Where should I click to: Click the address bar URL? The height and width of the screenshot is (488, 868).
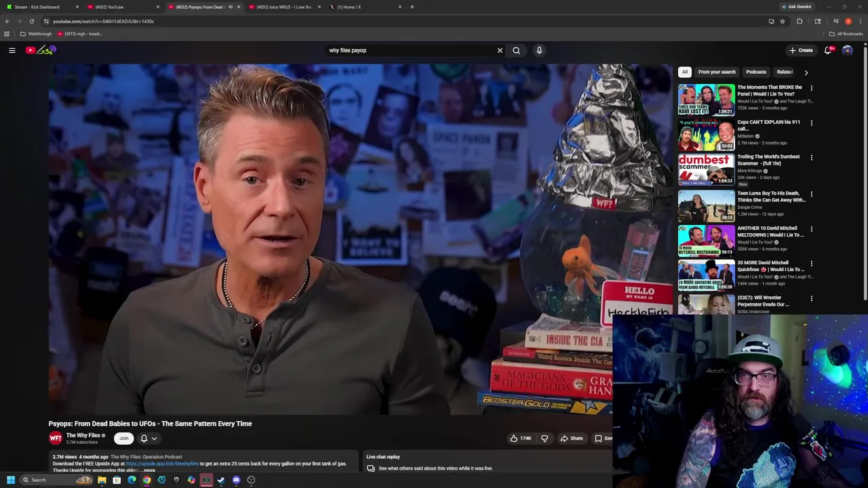pyautogui.click(x=103, y=21)
